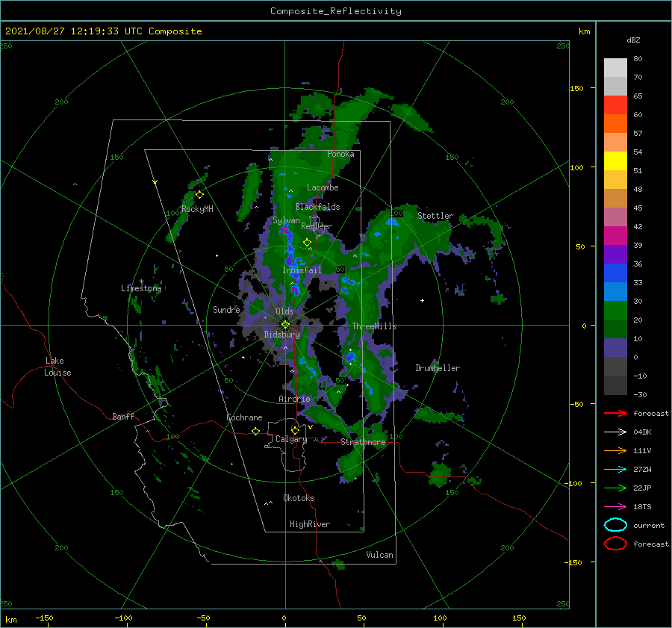Screen dimensions: 672x628
Task: Click the RedDeer city label
Action: [317, 226]
